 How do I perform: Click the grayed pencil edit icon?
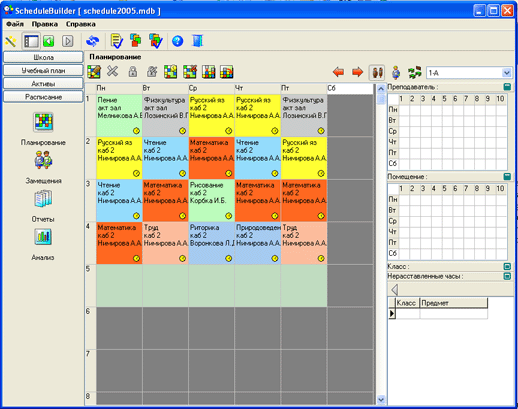152,71
